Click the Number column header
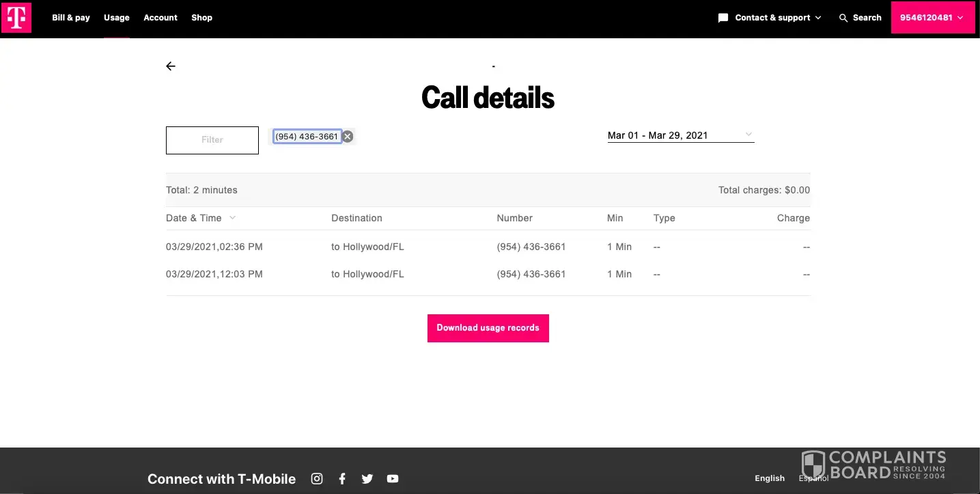Viewport: 980px width, 494px height. (x=515, y=218)
